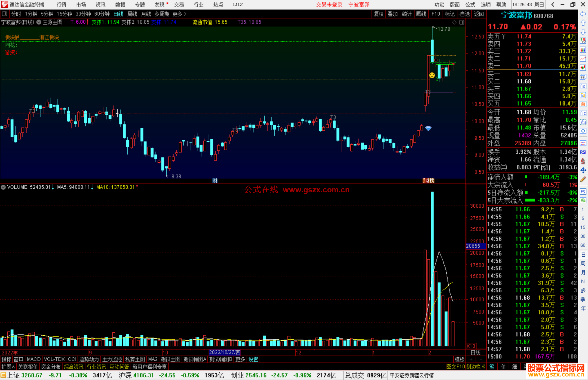This screenshot has height=380, width=588.
Task: Click the red trend line chart icon
Action: 583,59
